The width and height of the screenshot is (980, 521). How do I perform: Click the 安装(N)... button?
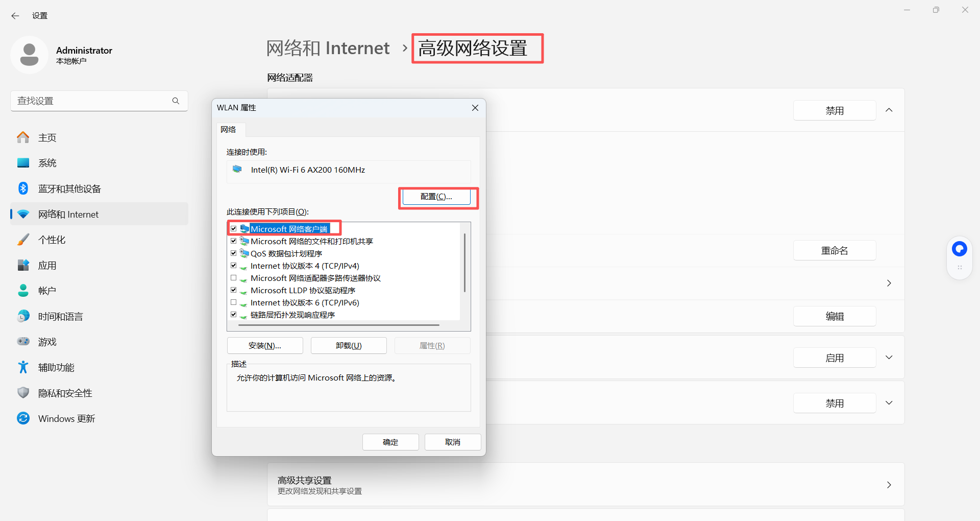tap(265, 346)
